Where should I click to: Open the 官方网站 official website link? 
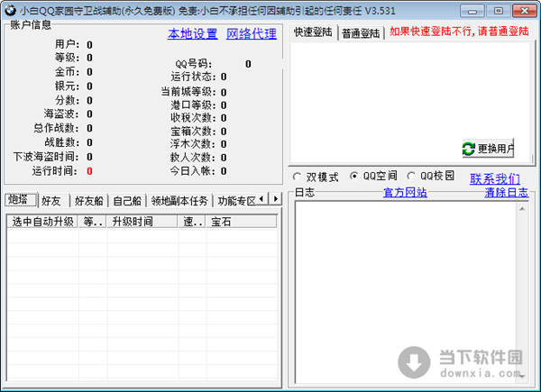pyautogui.click(x=405, y=193)
